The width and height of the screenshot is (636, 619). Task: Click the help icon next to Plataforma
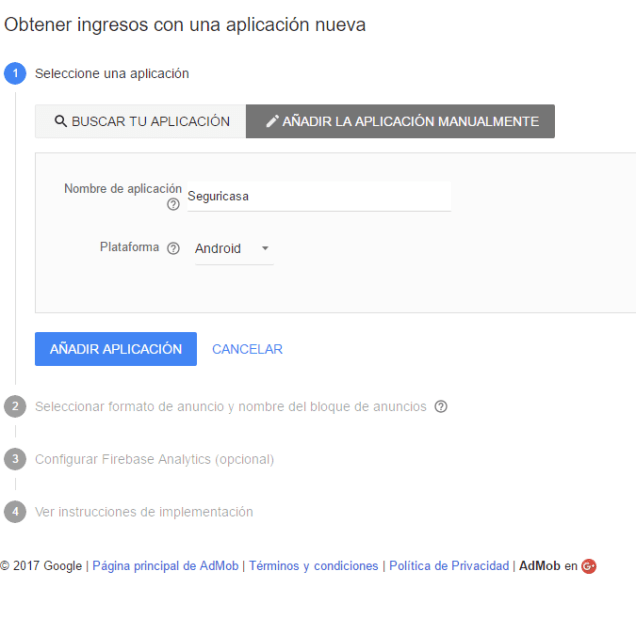[x=173, y=249]
